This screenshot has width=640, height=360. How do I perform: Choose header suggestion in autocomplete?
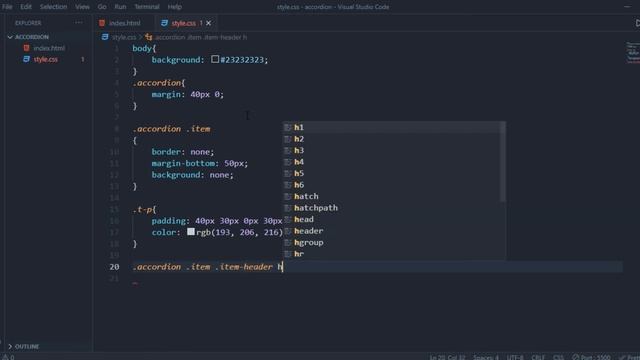coord(393,231)
